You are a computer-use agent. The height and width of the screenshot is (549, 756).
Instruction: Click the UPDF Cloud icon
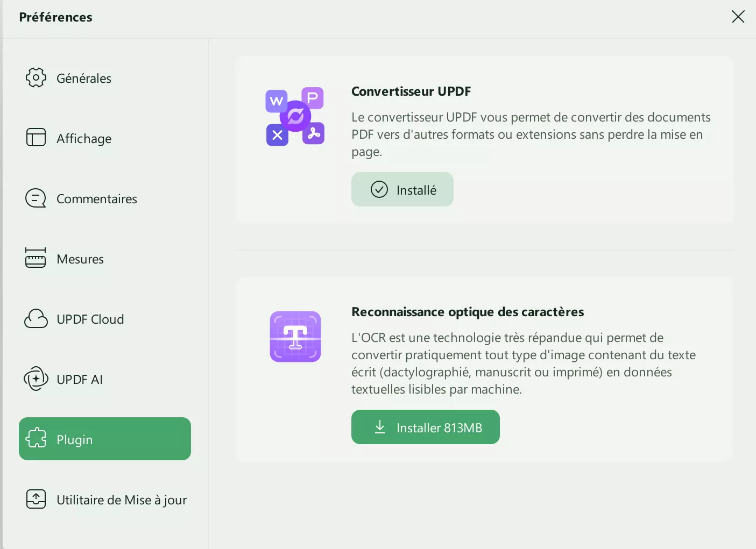(x=36, y=319)
